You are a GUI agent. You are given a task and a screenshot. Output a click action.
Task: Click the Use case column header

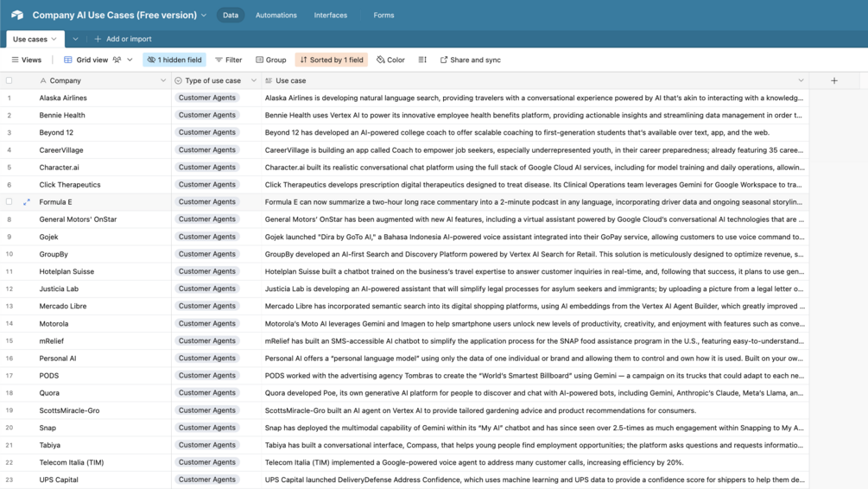(x=535, y=80)
